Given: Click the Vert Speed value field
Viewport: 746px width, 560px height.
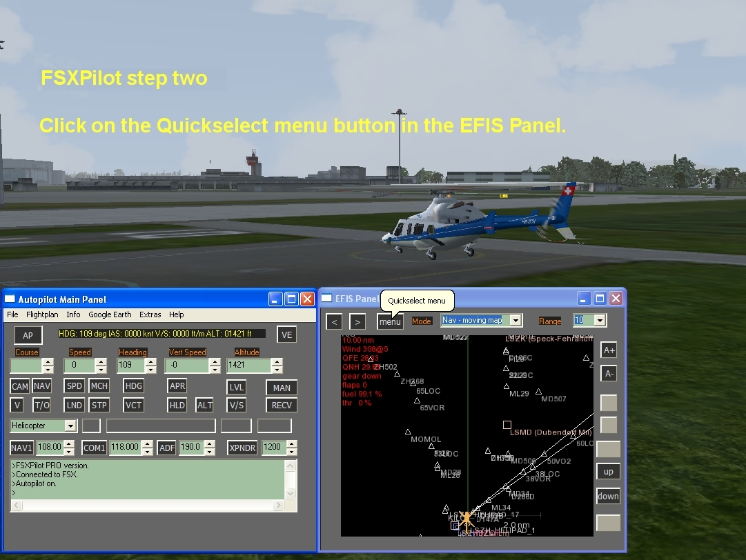Looking at the screenshot, I should coord(186,365).
